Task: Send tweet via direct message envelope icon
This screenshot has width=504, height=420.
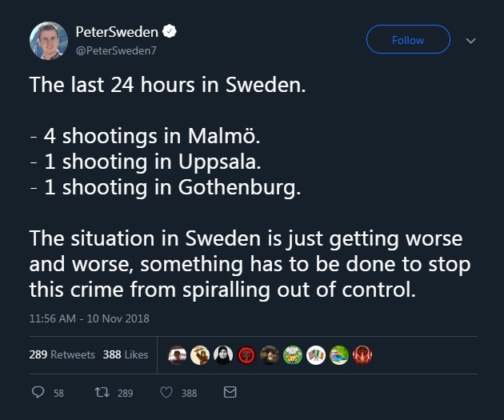Action: pyautogui.click(x=230, y=392)
